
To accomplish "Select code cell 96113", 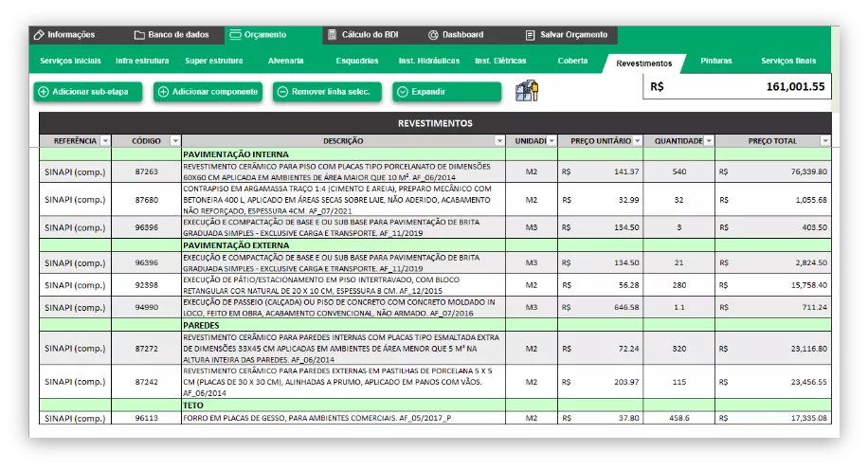I will click(146, 418).
